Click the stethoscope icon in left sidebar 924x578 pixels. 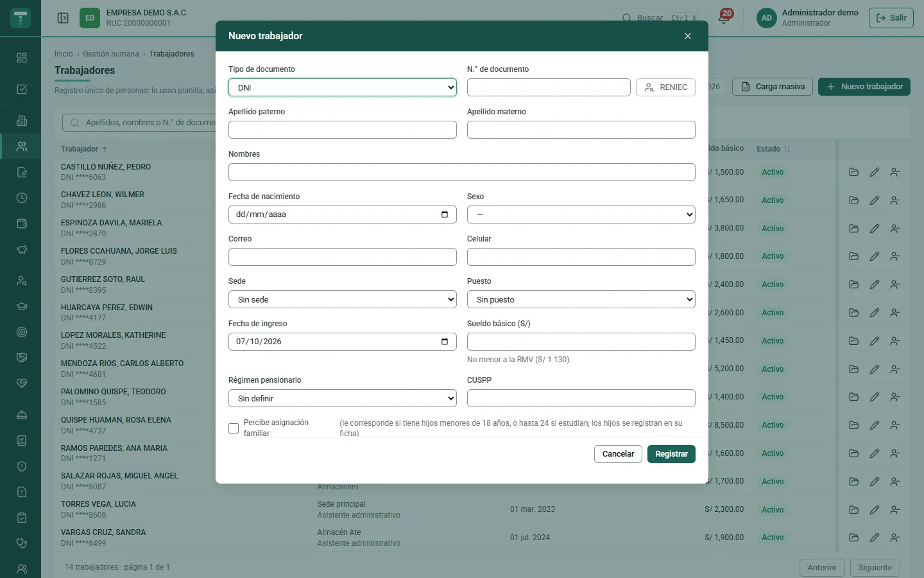click(x=22, y=543)
